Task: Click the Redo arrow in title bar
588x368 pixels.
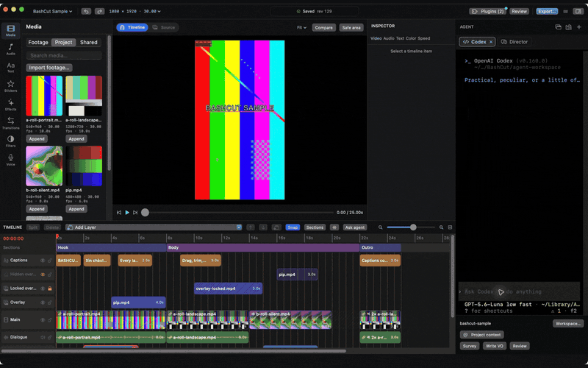Action: point(99,11)
